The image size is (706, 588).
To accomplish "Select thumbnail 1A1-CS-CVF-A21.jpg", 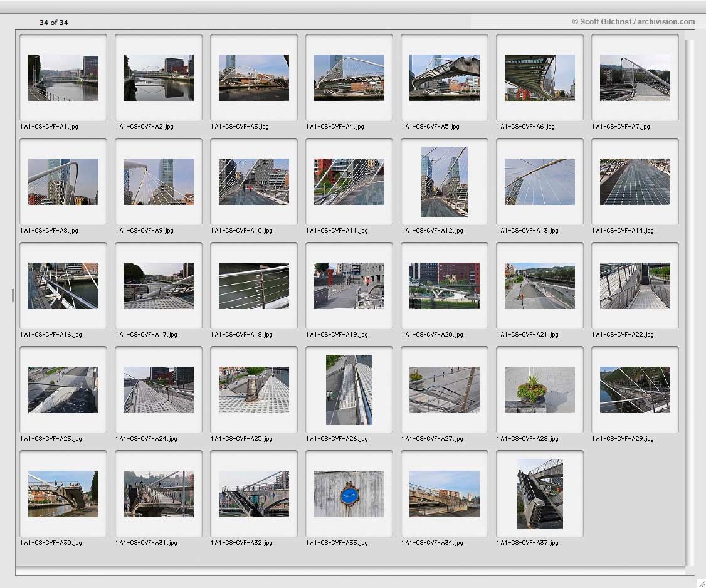I will (539, 285).
